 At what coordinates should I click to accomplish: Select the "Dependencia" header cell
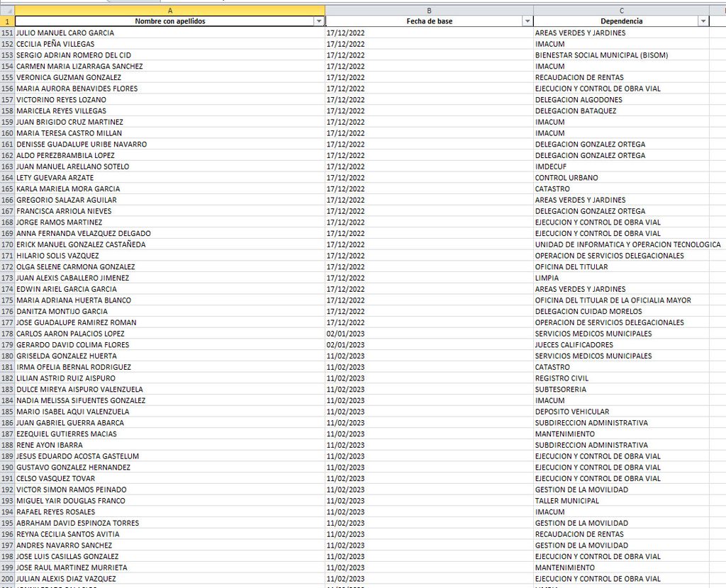pos(621,21)
